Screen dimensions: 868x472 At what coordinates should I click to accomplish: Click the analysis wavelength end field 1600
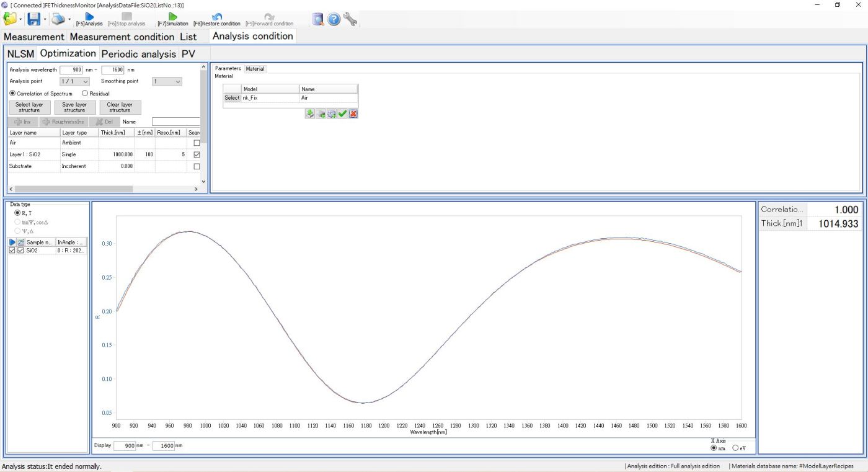pyautogui.click(x=112, y=69)
